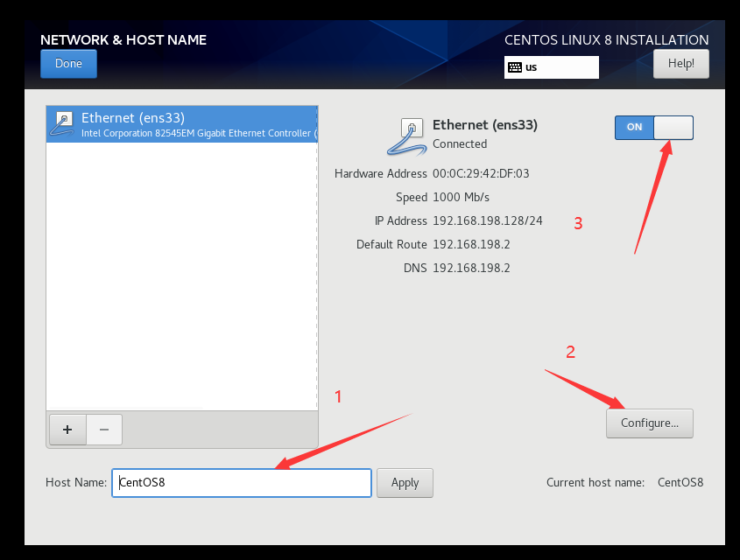Viewport: 740px width, 560px height.
Task: Open the Help! button
Action: pyautogui.click(x=680, y=64)
